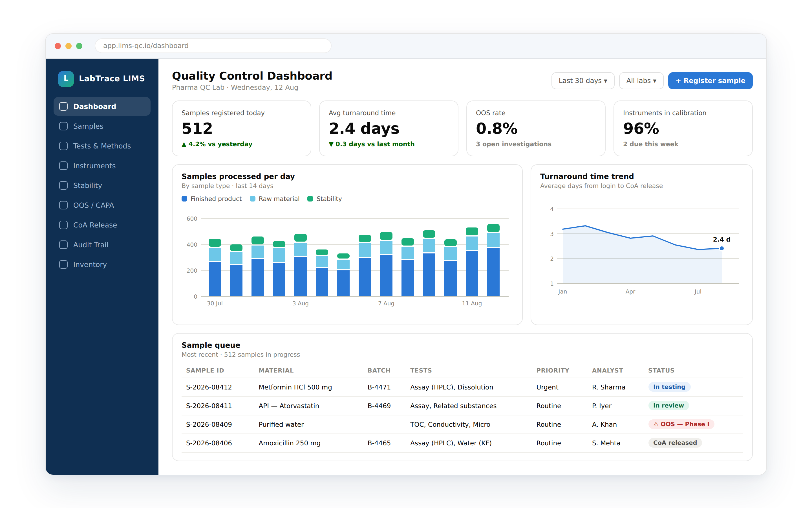Click sample ID S-2026-08409

(x=209, y=424)
